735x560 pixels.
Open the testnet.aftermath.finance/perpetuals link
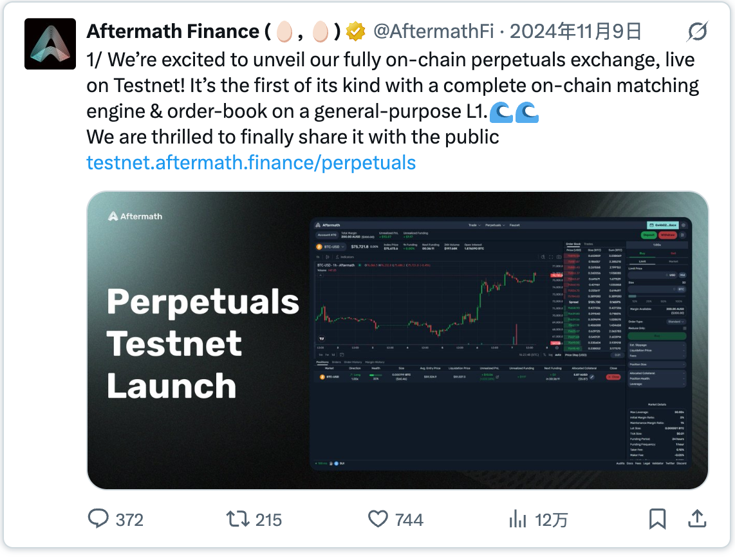251,162
